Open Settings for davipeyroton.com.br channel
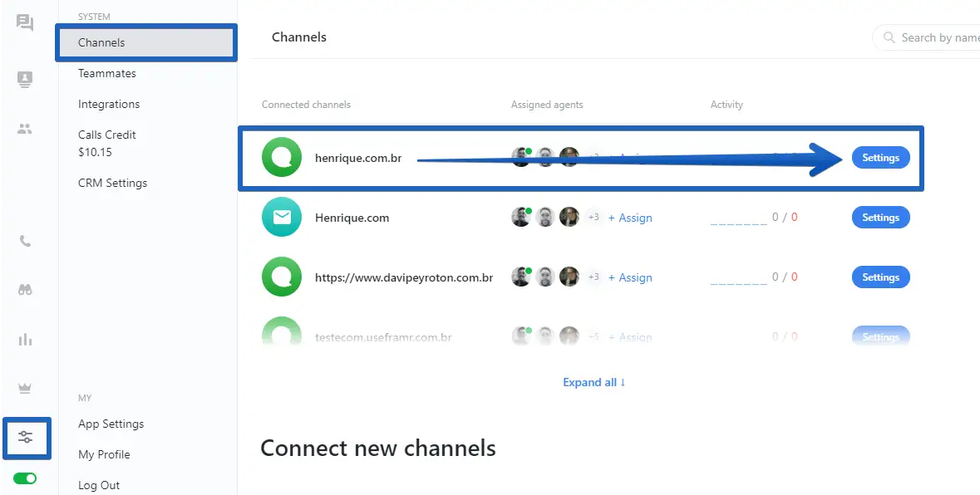 (880, 277)
